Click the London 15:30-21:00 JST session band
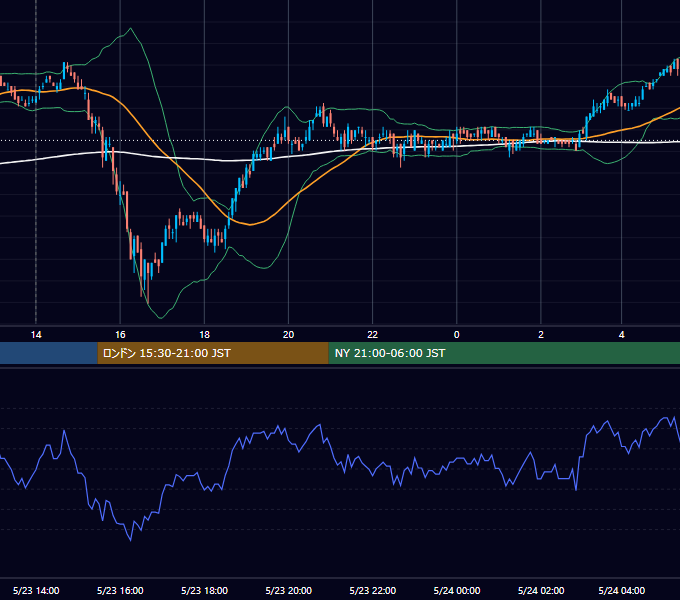This screenshot has height=600, width=680. pyautogui.click(x=213, y=353)
